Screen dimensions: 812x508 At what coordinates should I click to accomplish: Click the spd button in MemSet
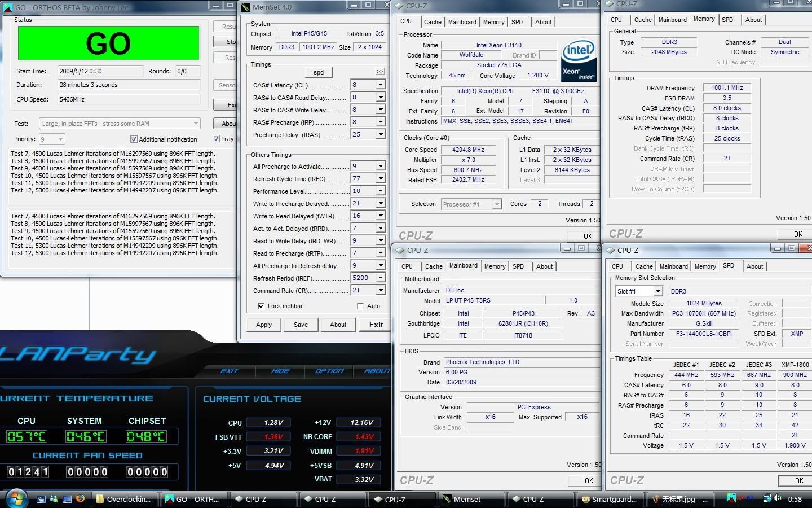pos(319,72)
